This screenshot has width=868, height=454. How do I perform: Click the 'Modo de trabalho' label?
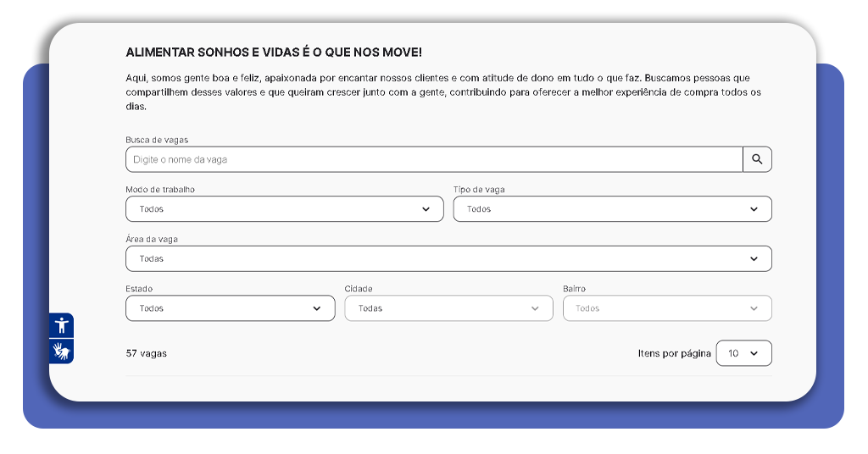pos(160,190)
